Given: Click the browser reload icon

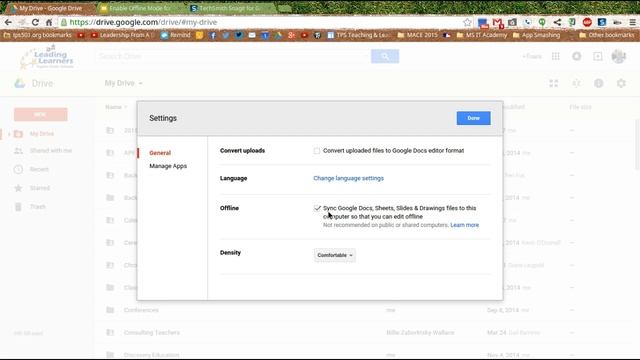Looking at the screenshot, I should click(36, 22).
